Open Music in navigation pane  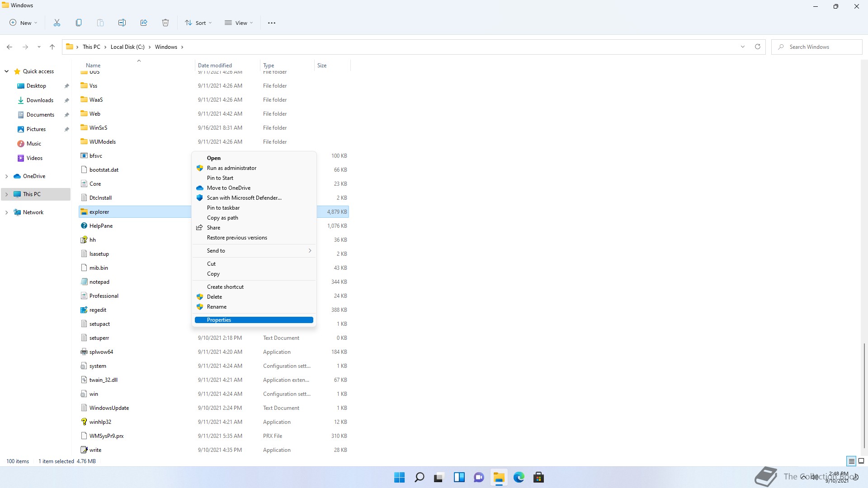(34, 144)
